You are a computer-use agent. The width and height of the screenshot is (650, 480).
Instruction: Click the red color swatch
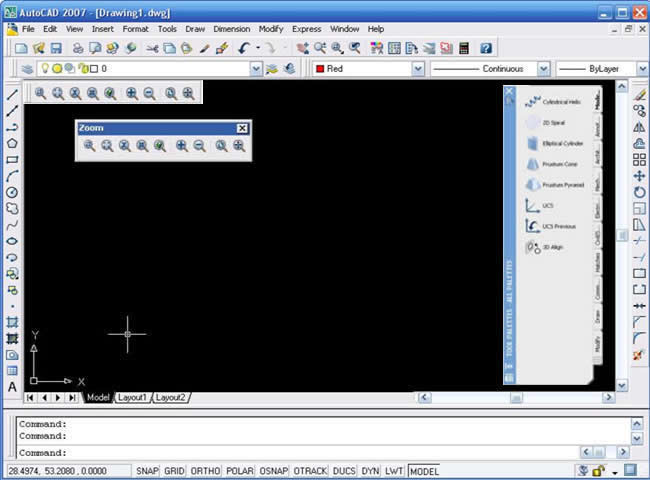320,69
